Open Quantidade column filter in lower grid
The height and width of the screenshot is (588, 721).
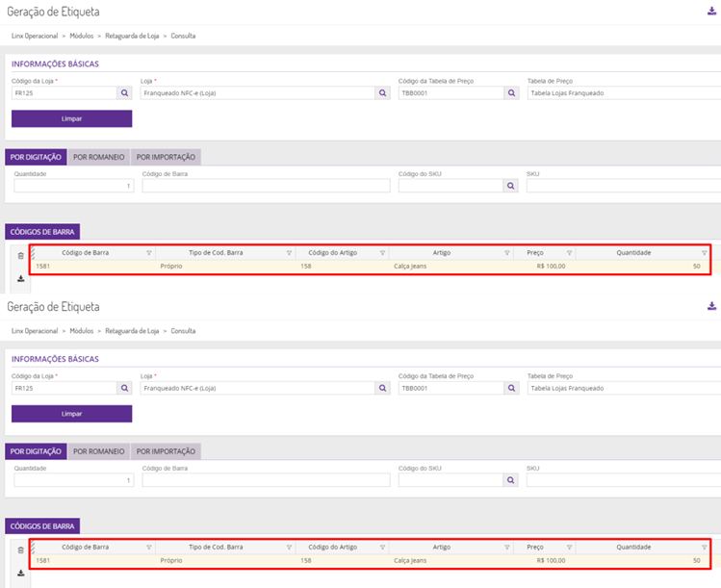point(704,548)
